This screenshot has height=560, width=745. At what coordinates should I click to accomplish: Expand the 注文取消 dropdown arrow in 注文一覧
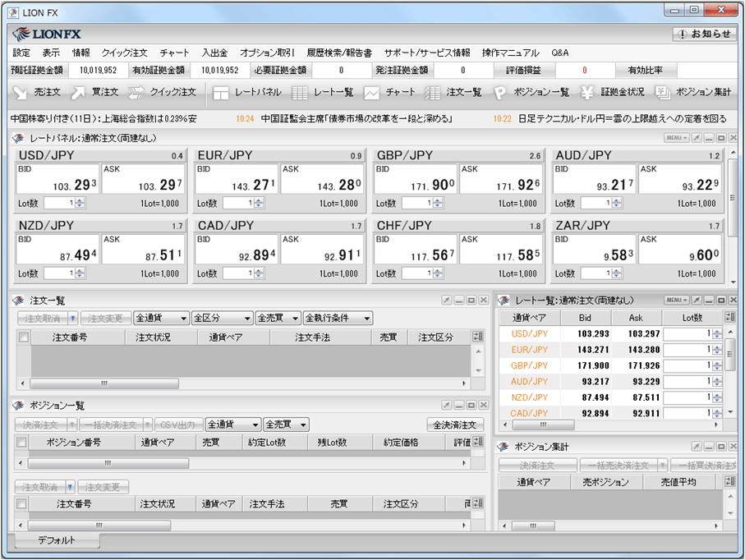click(x=73, y=318)
